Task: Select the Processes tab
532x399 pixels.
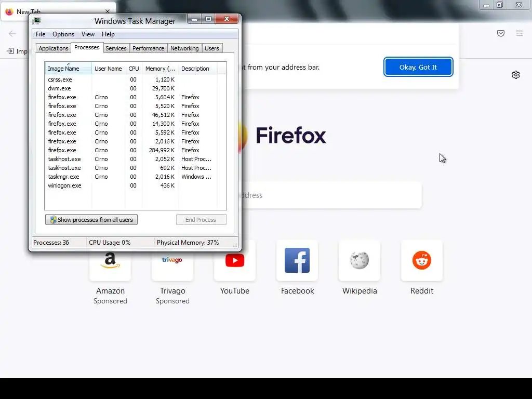Action: pos(87,47)
